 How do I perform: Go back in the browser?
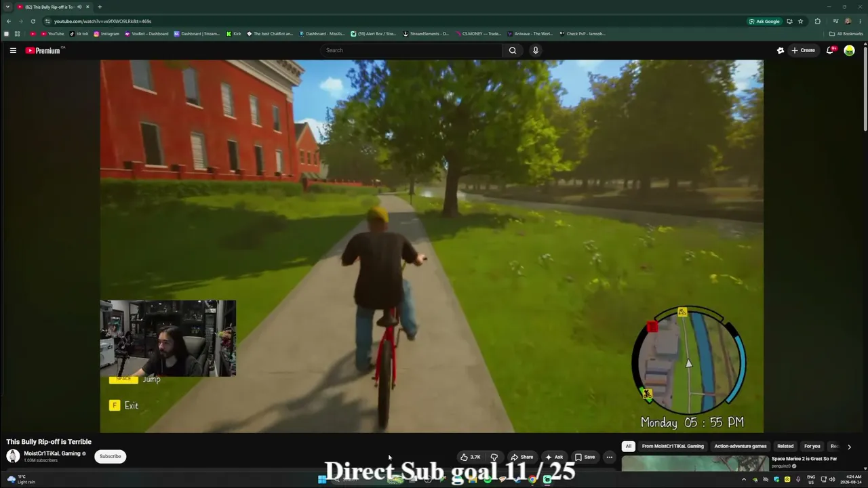(x=8, y=21)
